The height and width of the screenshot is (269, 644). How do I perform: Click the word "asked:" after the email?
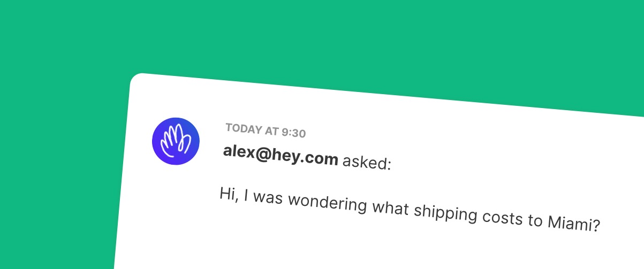click(367, 162)
